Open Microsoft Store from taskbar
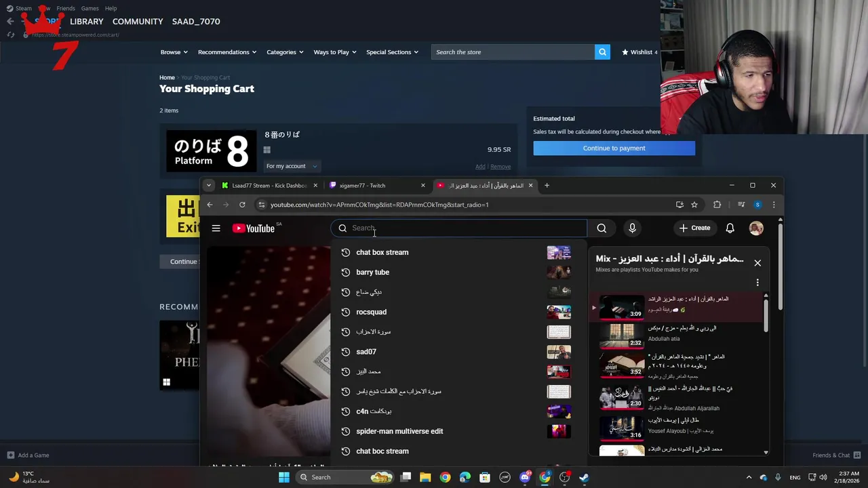Image resolution: width=868 pixels, height=488 pixels. (x=485, y=477)
